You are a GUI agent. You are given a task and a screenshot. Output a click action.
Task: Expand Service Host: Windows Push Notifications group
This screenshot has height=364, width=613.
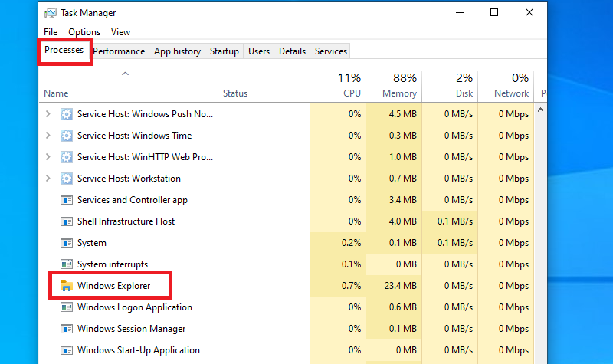[x=49, y=114]
